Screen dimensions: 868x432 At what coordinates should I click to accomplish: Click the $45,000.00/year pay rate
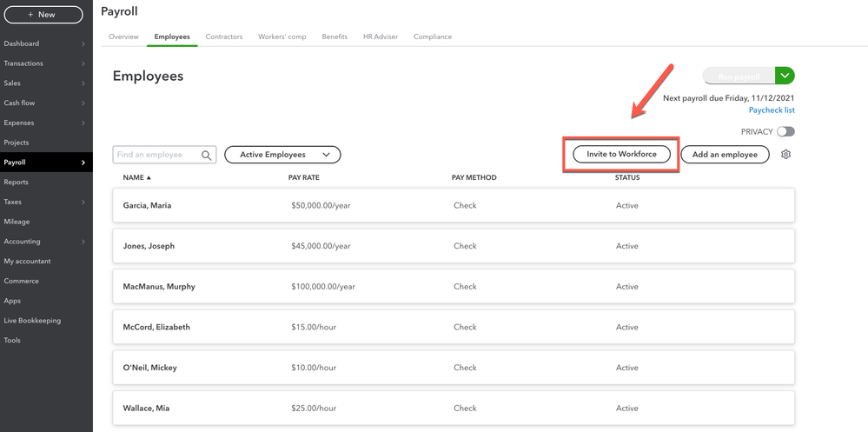(321, 246)
